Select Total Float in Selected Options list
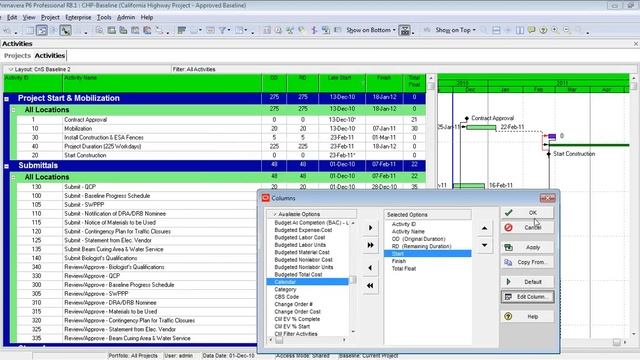 pos(404,269)
